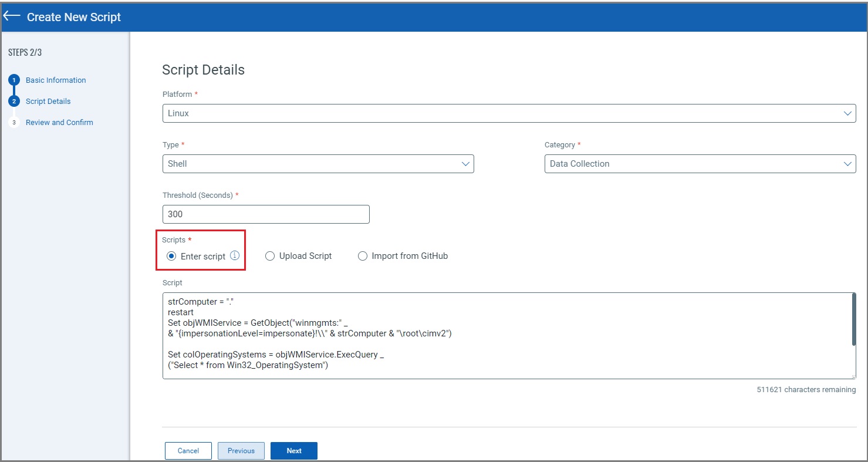868x462 pixels.
Task: Open the Category dropdown showing Data Collection
Action: point(700,164)
